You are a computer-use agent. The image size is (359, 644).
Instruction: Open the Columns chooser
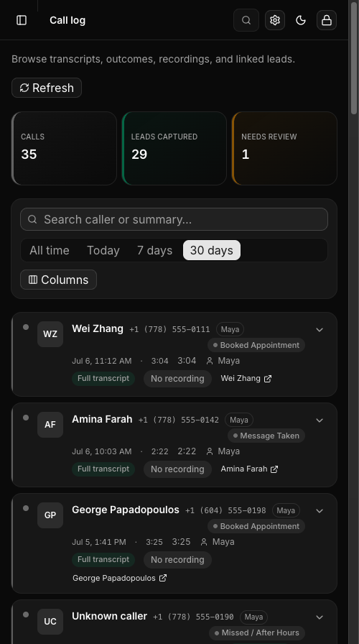59,280
